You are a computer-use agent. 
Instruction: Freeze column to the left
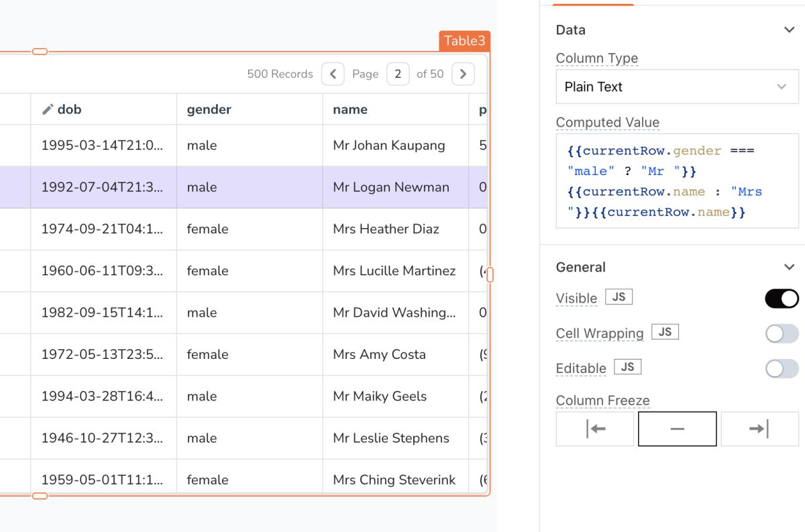[x=595, y=429]
